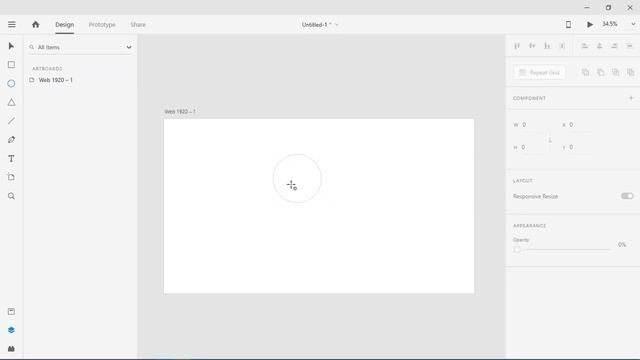Add a component with plus icon

click(x=631, y=98)
